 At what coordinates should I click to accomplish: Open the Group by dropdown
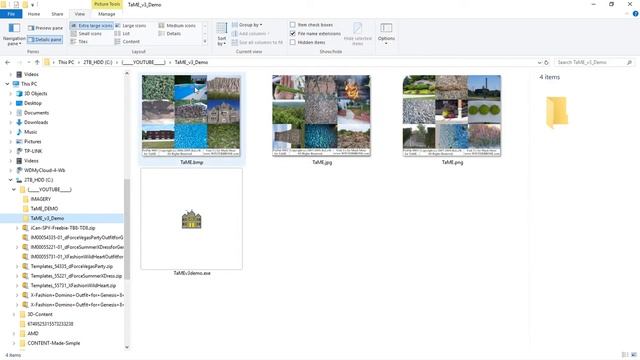[247, 25]
